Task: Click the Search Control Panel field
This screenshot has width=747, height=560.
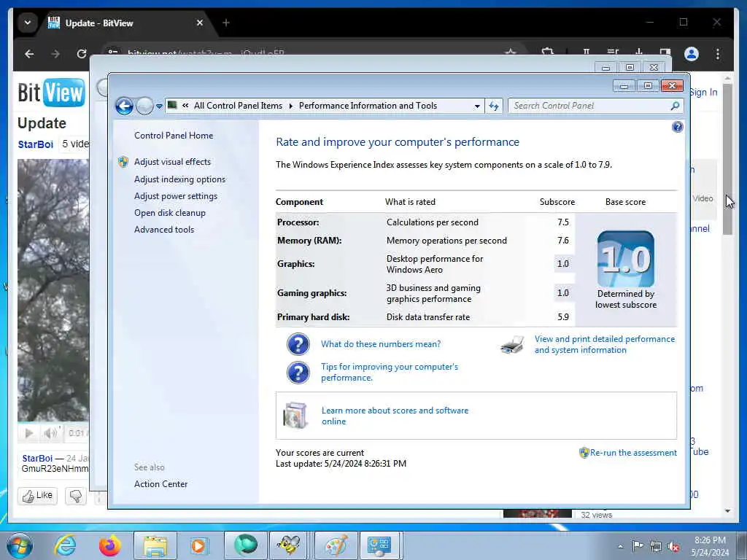Action: click(595, 106)
